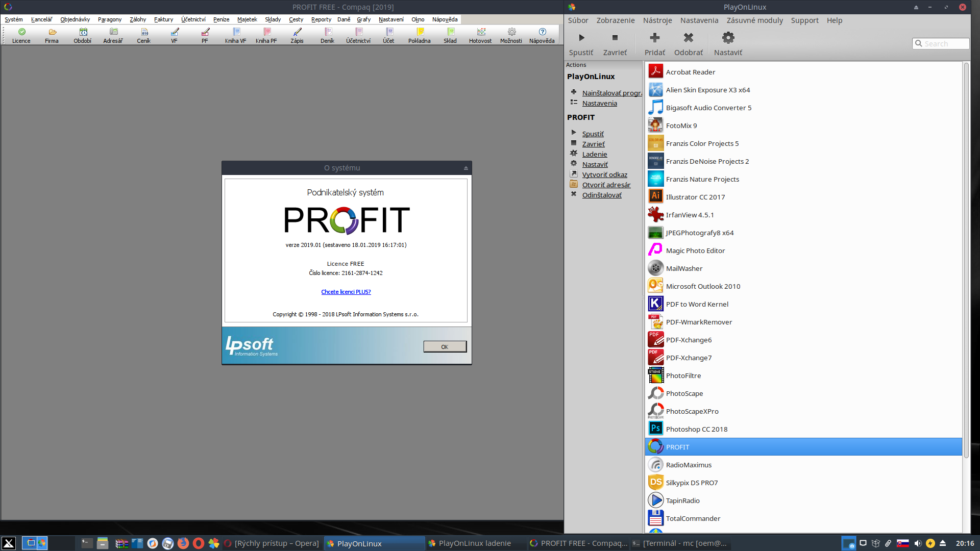Select TotalCommander in the app list
The width and height of the screenshot is (980, 551).
click(x=803, y=518)
